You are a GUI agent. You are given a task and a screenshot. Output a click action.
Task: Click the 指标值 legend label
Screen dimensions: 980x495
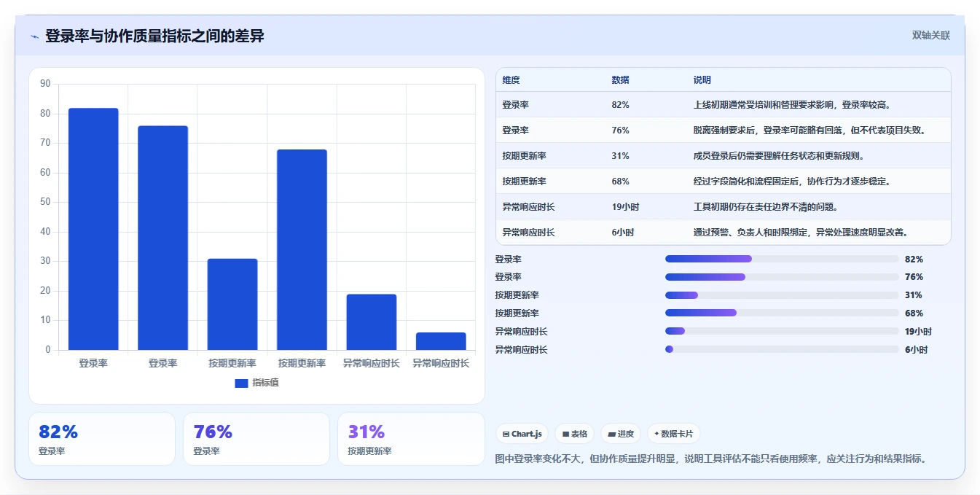(x=266, y=383)
